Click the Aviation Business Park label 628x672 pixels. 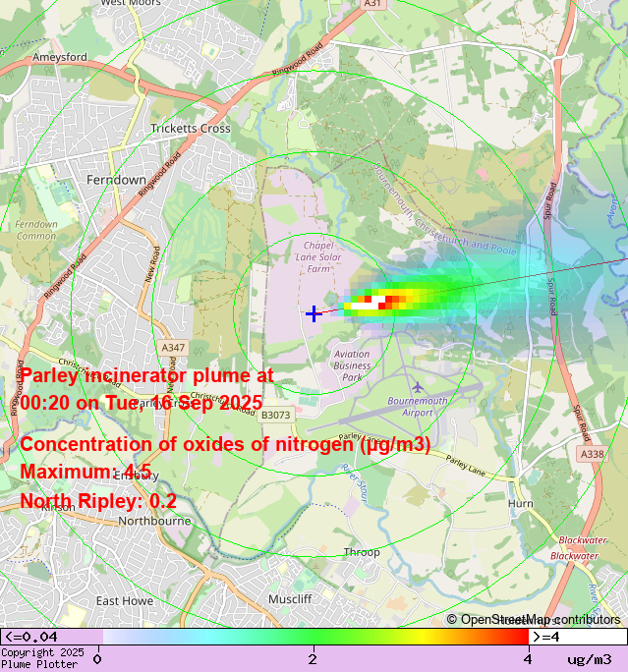point(352,365)
